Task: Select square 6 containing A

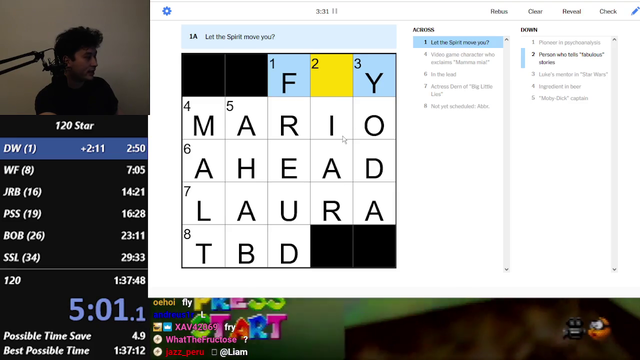Action: pyautogui.click(x=203, y=161)
